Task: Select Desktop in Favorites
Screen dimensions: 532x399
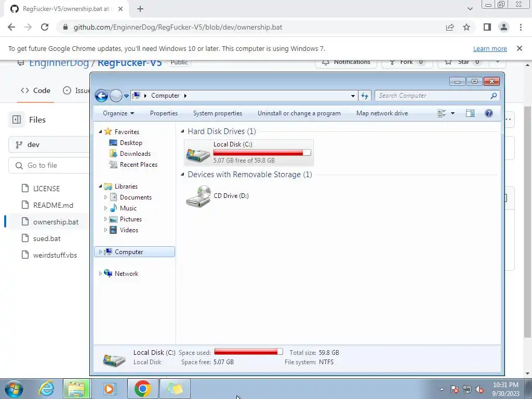Action: coord(131,143)
